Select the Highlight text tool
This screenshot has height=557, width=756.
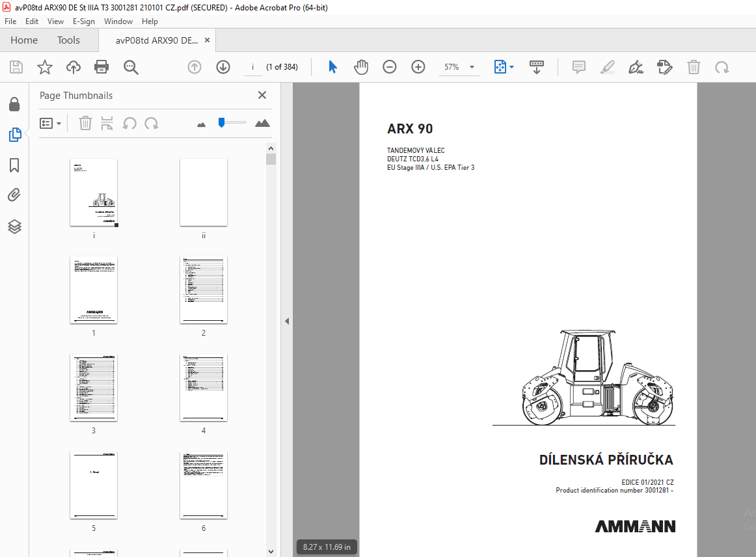608,67
